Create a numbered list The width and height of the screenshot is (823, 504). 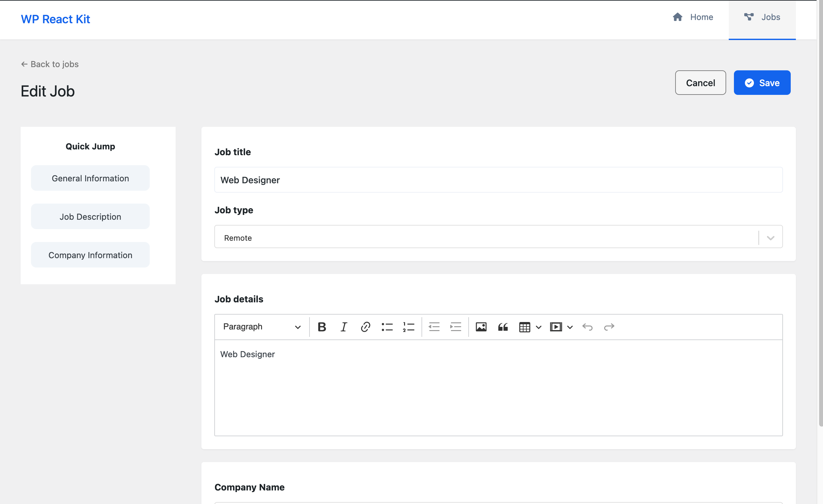click(x=409, y=327)
